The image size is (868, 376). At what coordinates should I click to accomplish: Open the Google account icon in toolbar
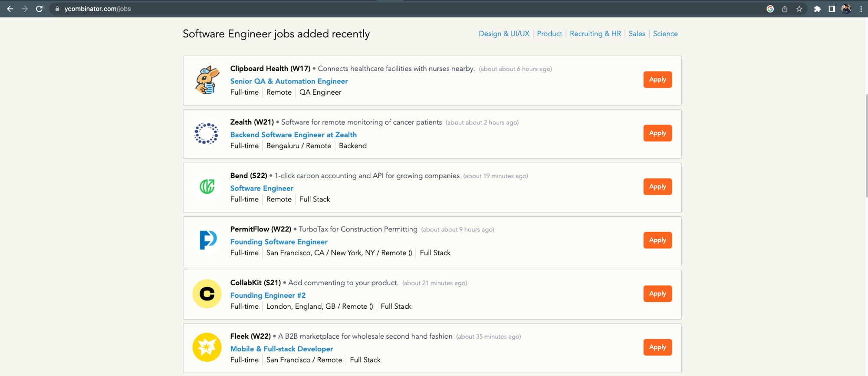770,9
